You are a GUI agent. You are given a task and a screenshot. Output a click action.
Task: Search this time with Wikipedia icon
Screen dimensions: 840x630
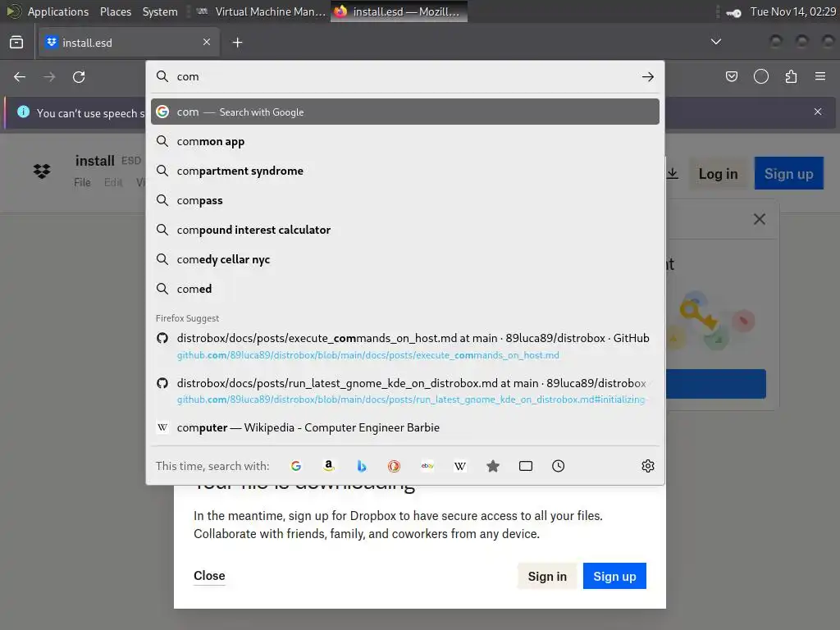[x=460, y=466]
